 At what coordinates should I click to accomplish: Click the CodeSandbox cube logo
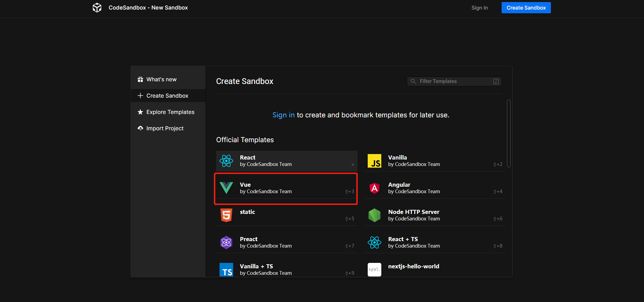97,7
